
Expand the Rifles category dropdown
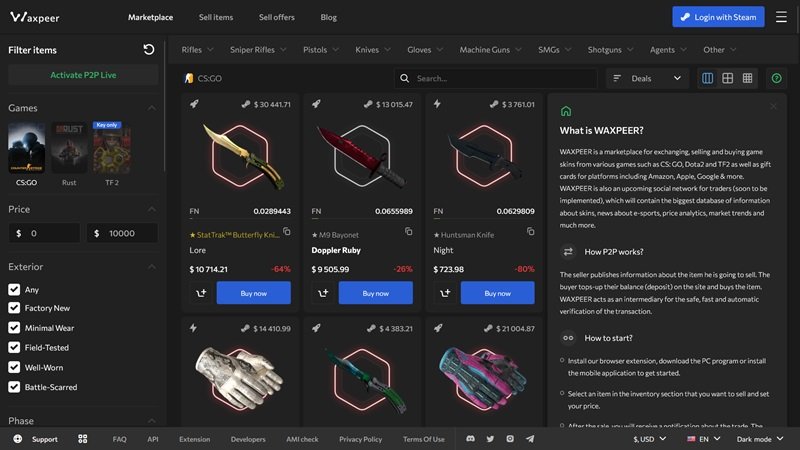click(197, 49)
